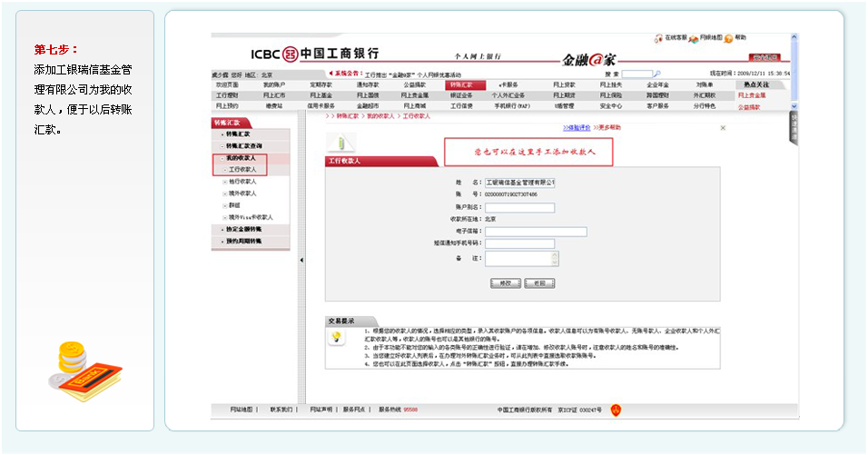Viewport: 868px width, 455px height.
Task: Open the 金融超市 menu item
Action: (x=368, y=105)
